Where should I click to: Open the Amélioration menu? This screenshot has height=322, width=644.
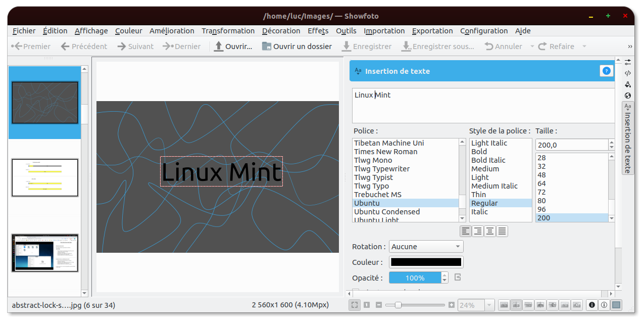(172, 31)
